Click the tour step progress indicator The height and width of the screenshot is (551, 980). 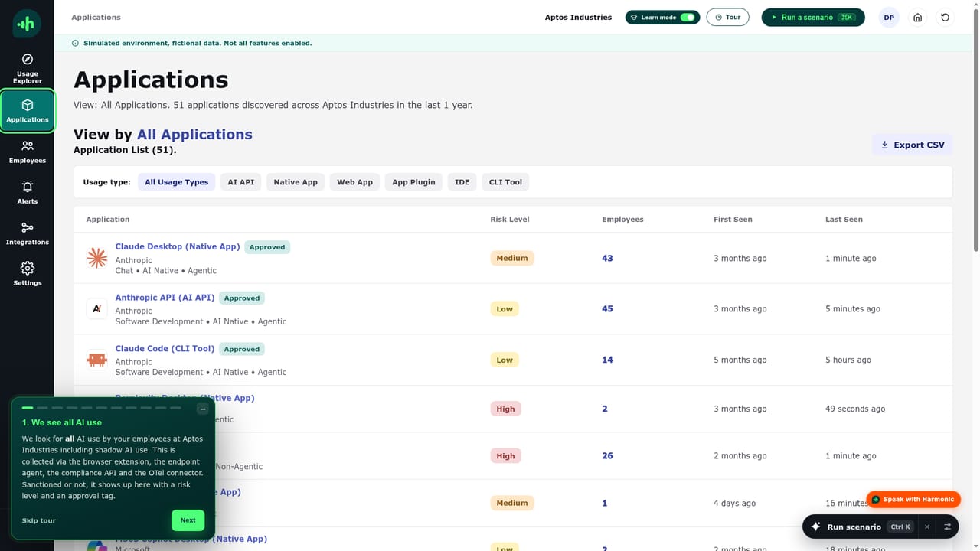(103, 408)
